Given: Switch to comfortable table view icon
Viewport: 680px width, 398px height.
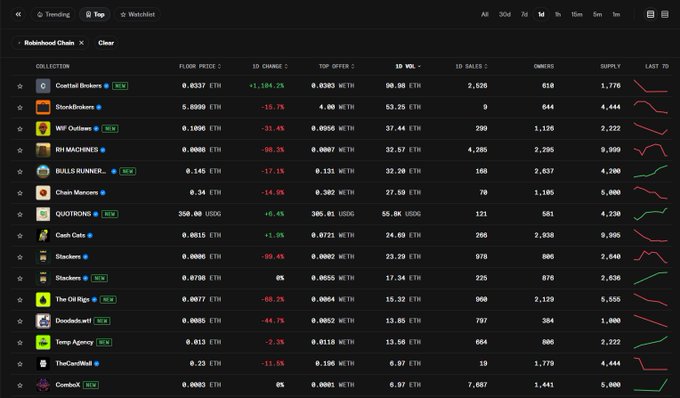Looking at the screenshot, I should [x=651, y=14].
